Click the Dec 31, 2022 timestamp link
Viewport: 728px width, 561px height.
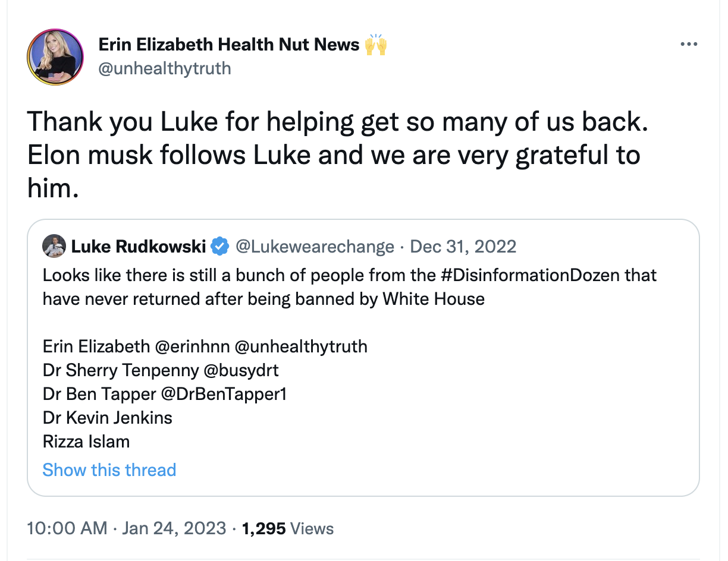pyautogui.click(x=463, y=246)
